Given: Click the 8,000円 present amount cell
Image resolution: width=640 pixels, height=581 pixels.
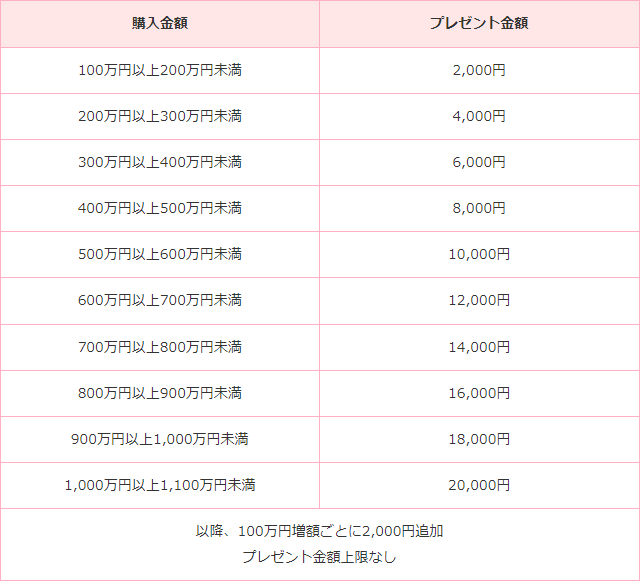Looking at the screenshot, I should coord(479,208).
